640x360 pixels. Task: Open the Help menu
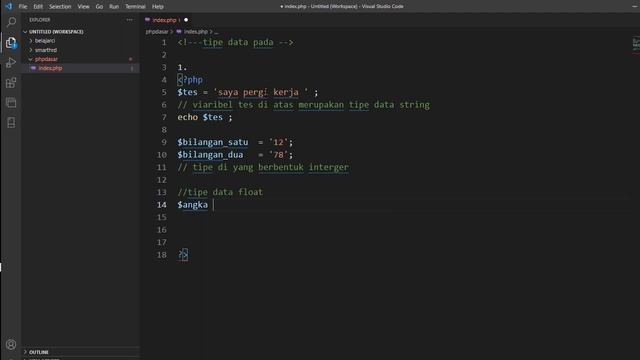click(x=158, y=7)
